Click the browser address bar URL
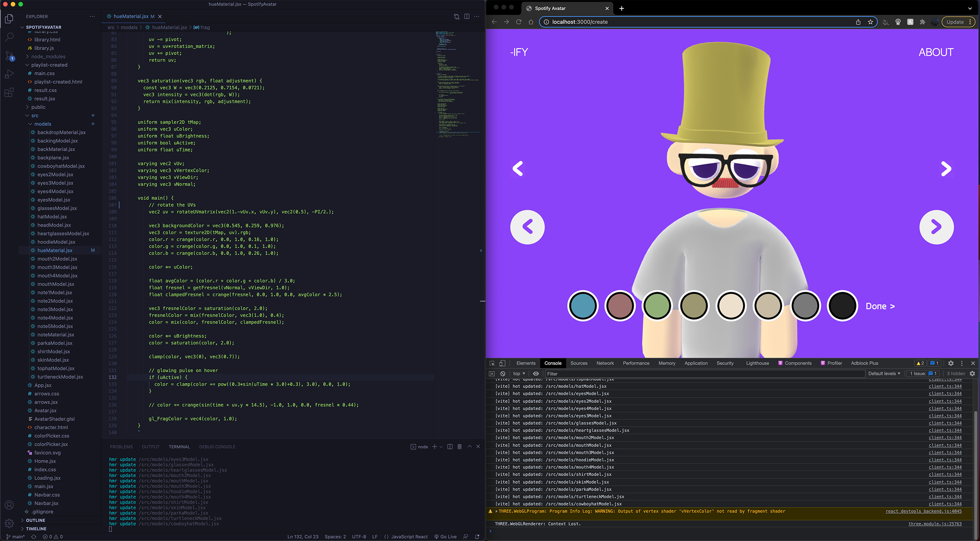The width and height of the screenshot is (980, 541). pos(580,22)
